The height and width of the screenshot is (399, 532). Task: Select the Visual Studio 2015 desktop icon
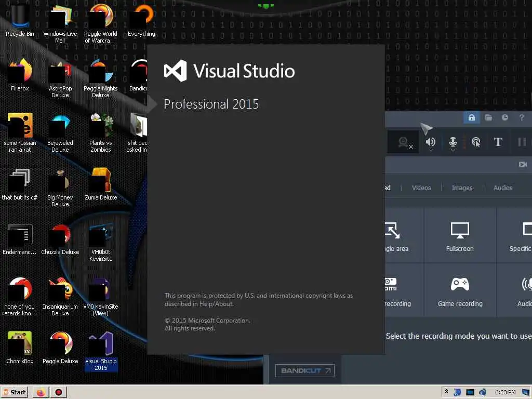pos(100,351)
